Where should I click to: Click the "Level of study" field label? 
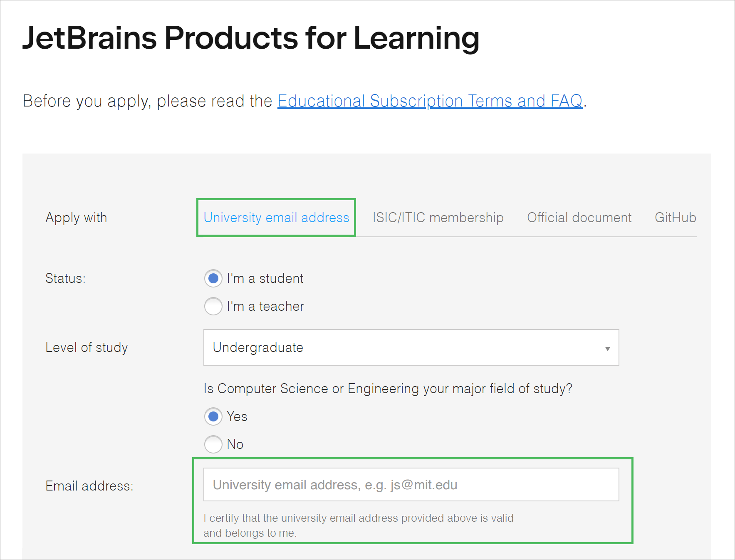[x=87, y=347]
